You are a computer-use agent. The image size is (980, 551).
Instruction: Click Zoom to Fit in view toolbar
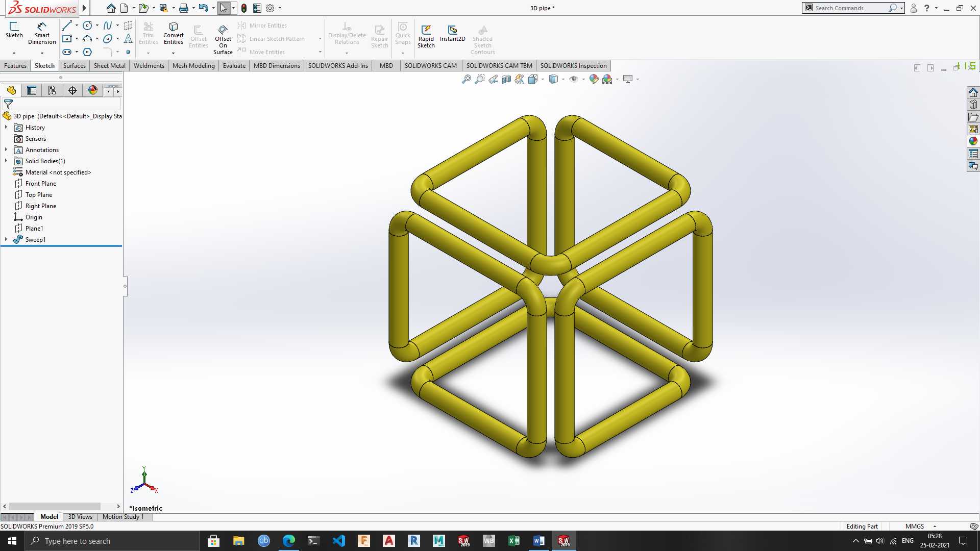point(466,79)
